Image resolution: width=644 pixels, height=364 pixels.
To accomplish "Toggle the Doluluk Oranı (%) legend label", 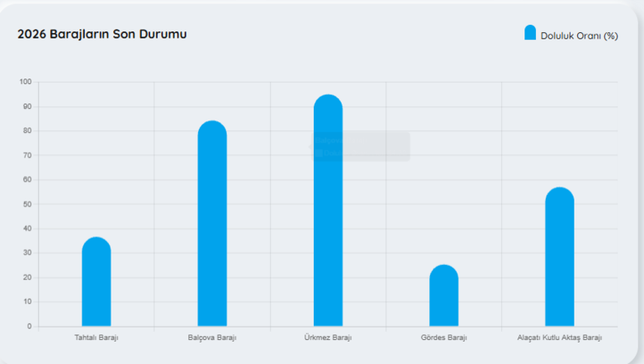I will [x=579, y=35].
